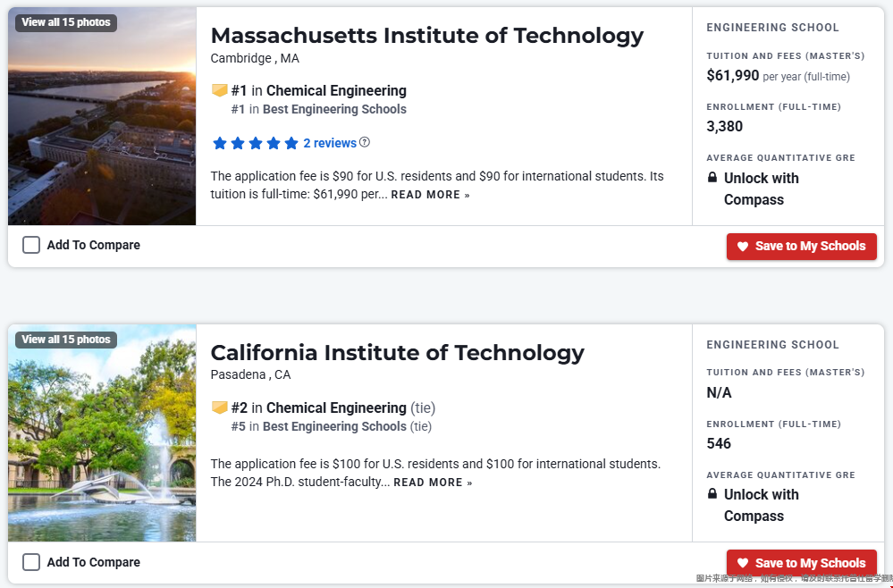893x588 pixels.
Task: Open Massachusetts Institute of Technology school page
Action: [426, 36]
